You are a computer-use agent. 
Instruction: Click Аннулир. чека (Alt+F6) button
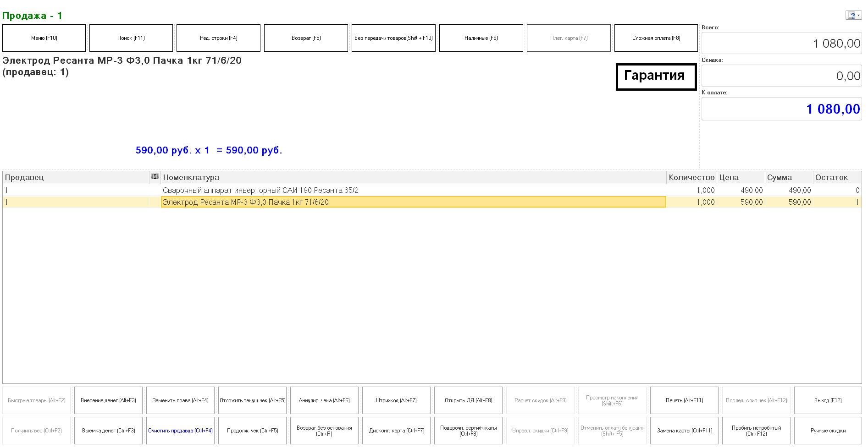324,400
